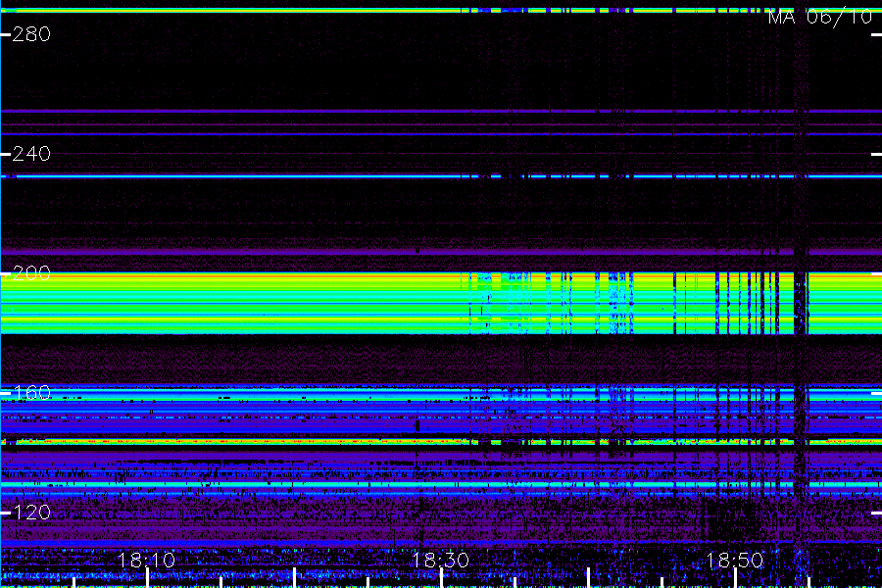Click the 18:50 time axis label
The image size is (882, 588).
735,561
